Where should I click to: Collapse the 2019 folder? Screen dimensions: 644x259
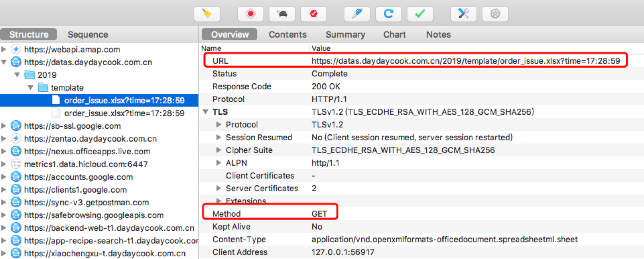point(17,75)
